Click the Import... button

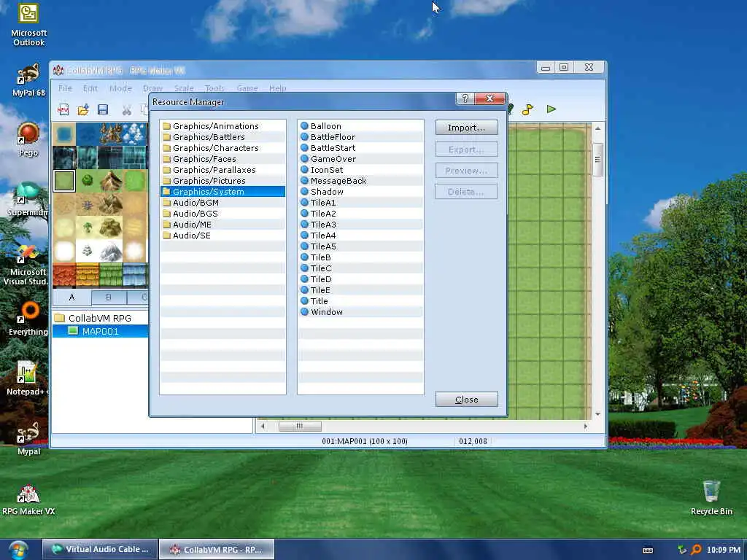466,128
